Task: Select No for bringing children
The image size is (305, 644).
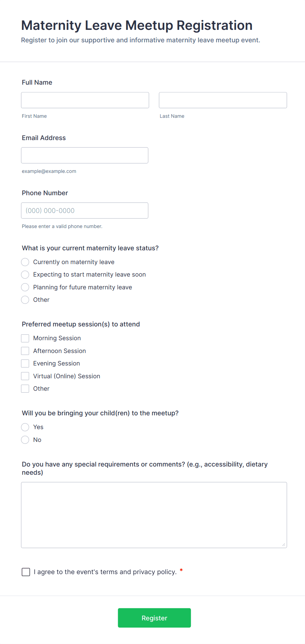Action: coord(25,440)
